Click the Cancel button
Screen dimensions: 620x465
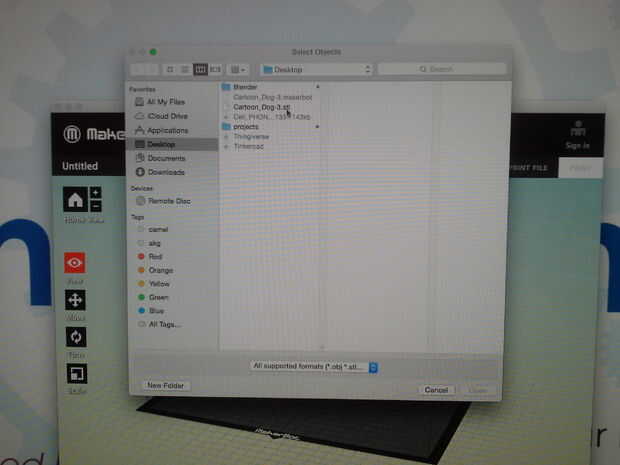436,390
